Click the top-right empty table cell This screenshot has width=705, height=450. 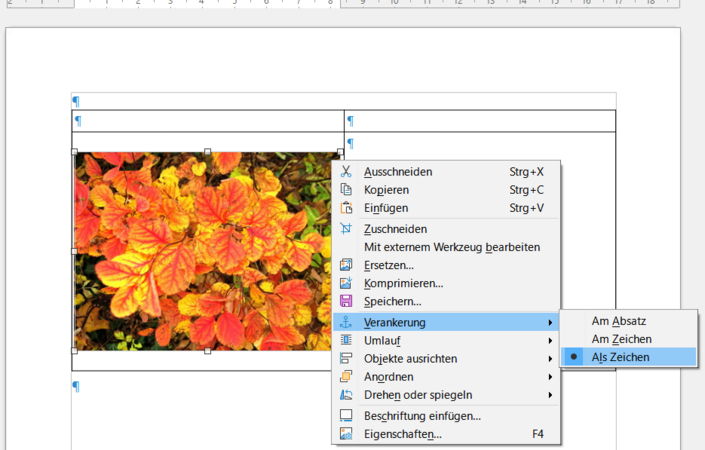click(x=480, y=121)
